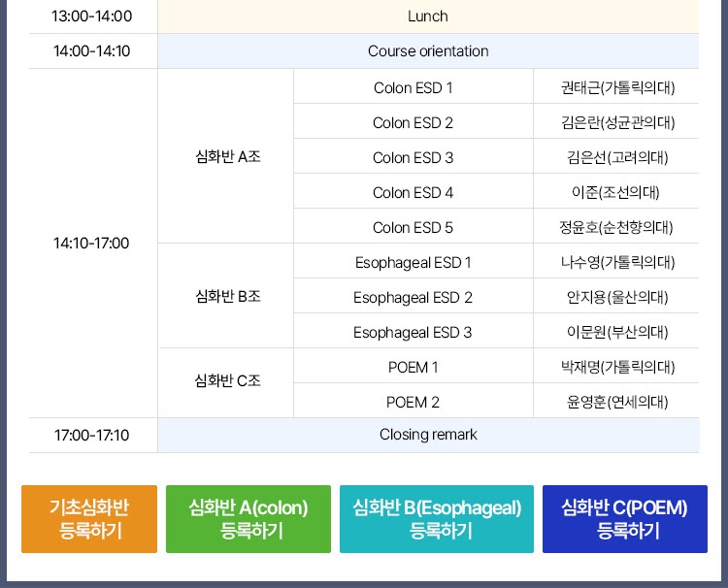Click instructor name 권태근(가톨릭의대)
Image resolution: width=728 pixels, height=588 pixels.
[617, 87]
